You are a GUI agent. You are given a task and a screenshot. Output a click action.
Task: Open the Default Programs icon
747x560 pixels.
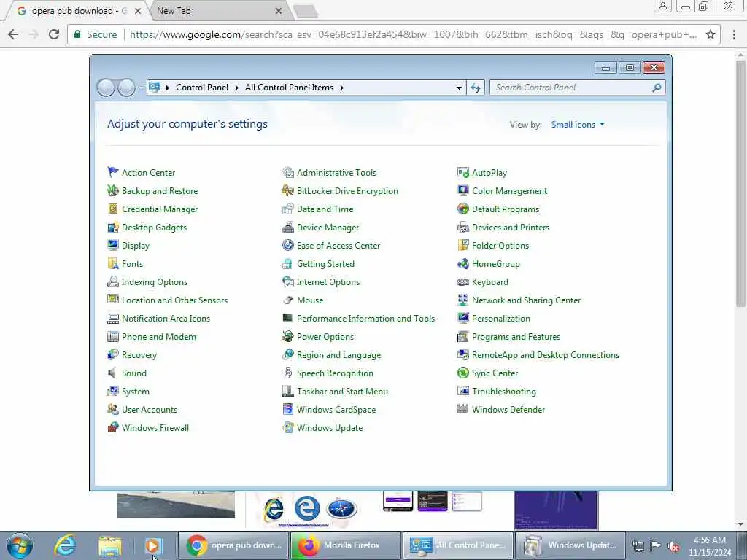[463, 209]
